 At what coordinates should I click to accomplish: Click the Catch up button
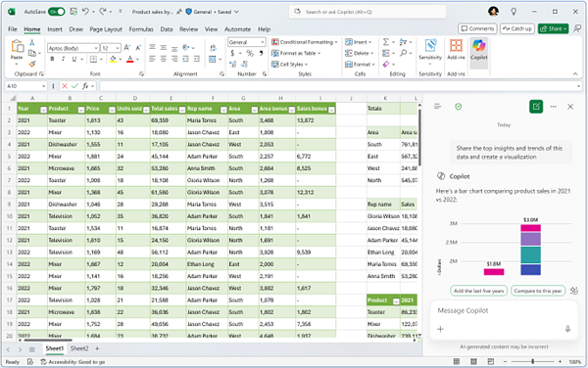(517, 28)
